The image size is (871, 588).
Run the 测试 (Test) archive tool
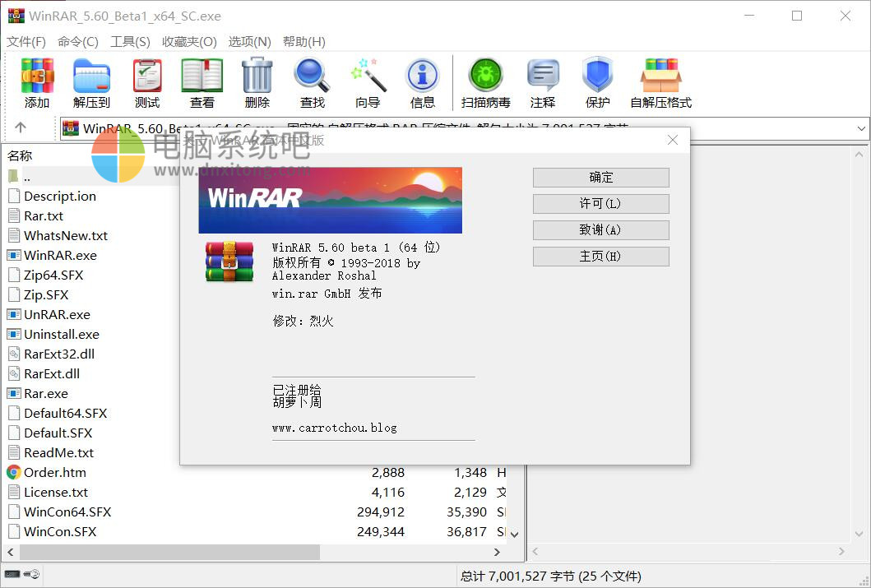point(147,83)
